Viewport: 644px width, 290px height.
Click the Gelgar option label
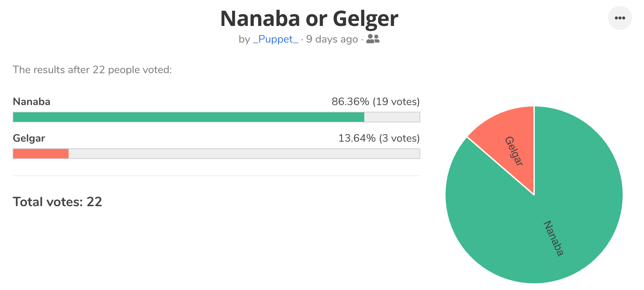click(29, 138)
